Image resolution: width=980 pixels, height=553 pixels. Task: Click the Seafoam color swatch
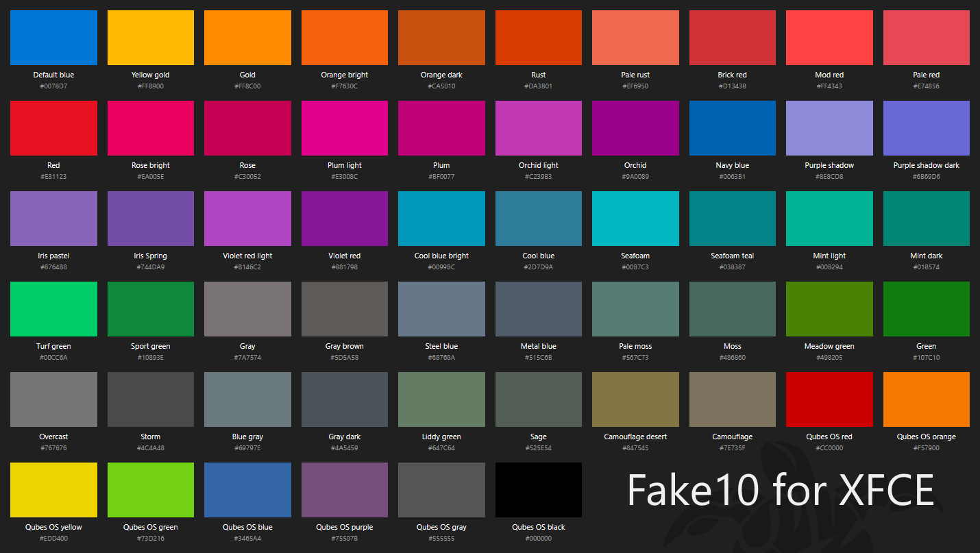[x=635, y=219]
